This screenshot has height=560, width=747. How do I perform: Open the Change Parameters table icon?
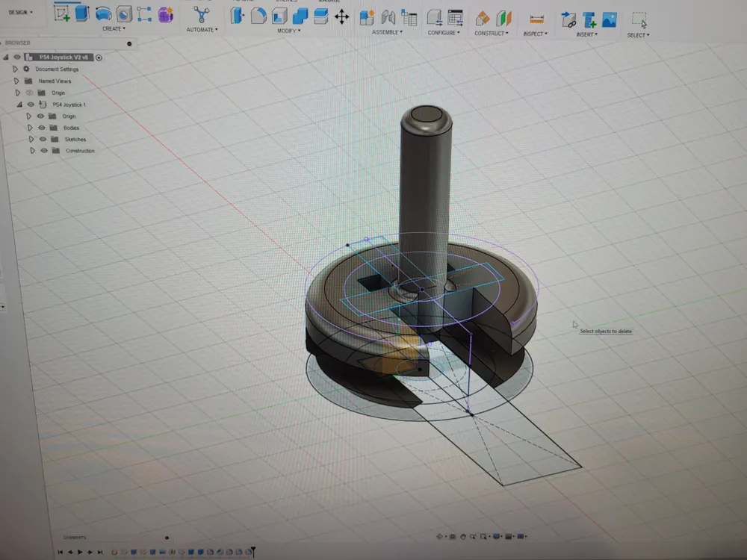point(456,18)
